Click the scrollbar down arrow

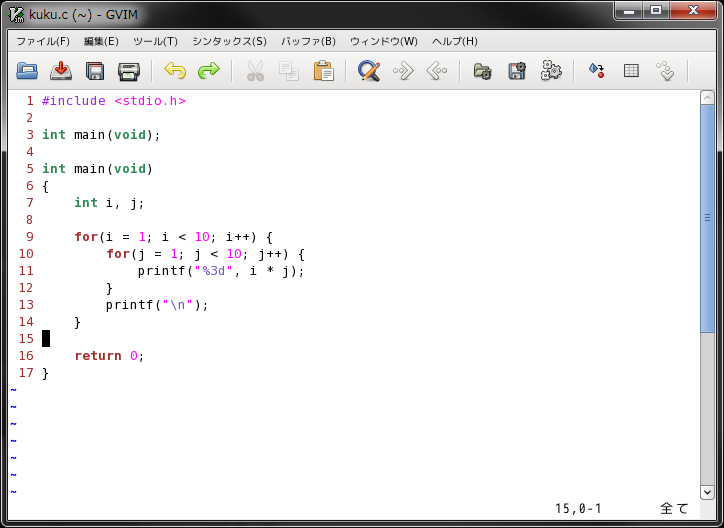(x=707, y=492)
